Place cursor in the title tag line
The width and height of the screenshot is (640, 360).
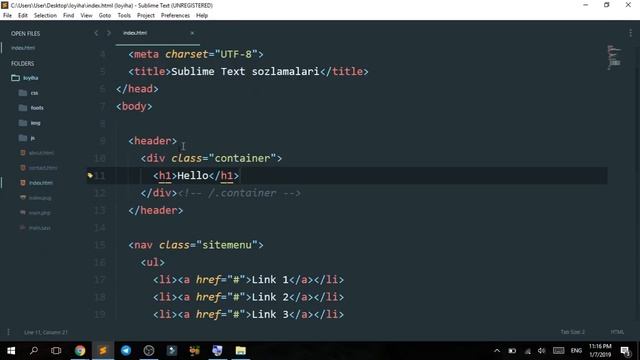(x=248, y=71)
